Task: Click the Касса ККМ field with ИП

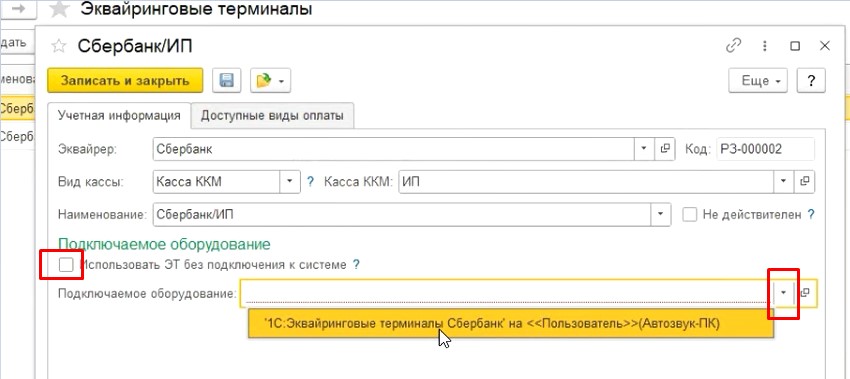Action: (x=587, y=182)
